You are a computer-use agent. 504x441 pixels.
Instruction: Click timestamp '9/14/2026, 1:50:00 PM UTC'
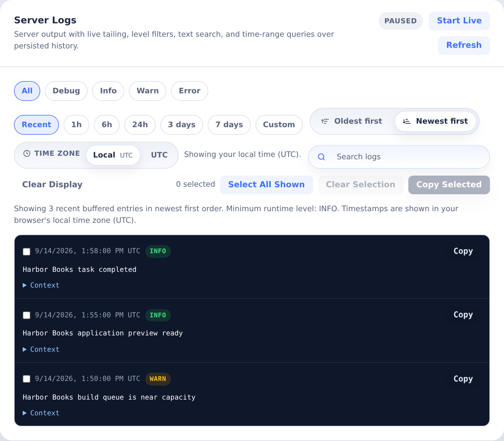(87, 379)
